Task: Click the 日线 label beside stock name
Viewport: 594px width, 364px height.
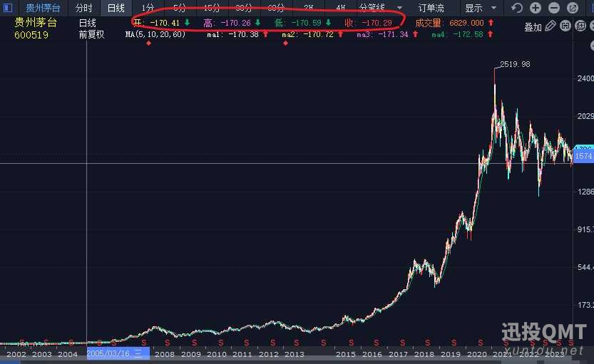Action: 87,23
